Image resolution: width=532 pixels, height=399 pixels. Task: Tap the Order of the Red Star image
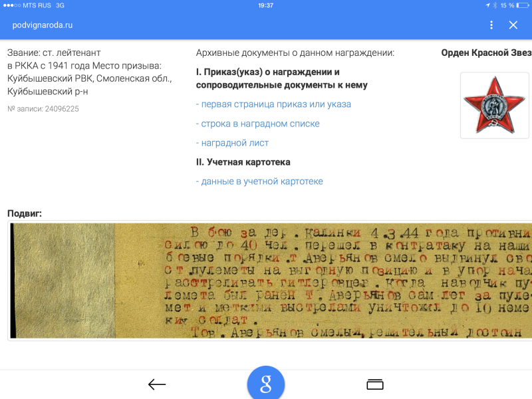coord(494,105)
